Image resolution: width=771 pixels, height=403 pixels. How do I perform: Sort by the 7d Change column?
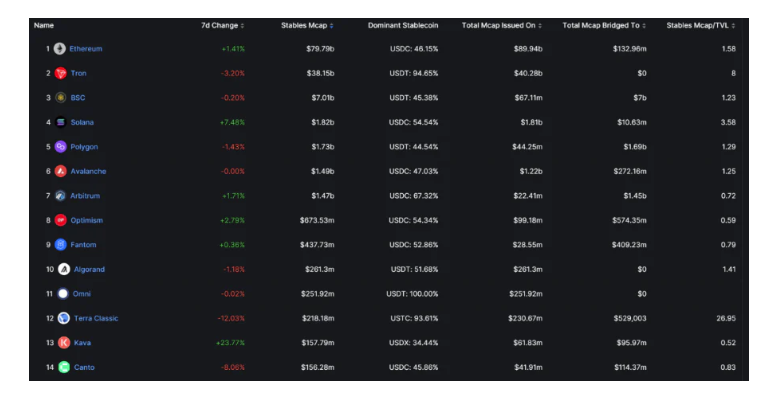click(222, 26)
